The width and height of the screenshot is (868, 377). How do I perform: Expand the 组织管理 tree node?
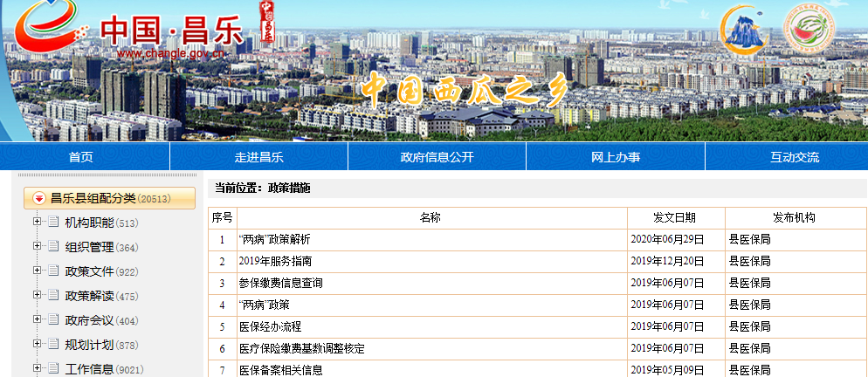tap(38, 247)
